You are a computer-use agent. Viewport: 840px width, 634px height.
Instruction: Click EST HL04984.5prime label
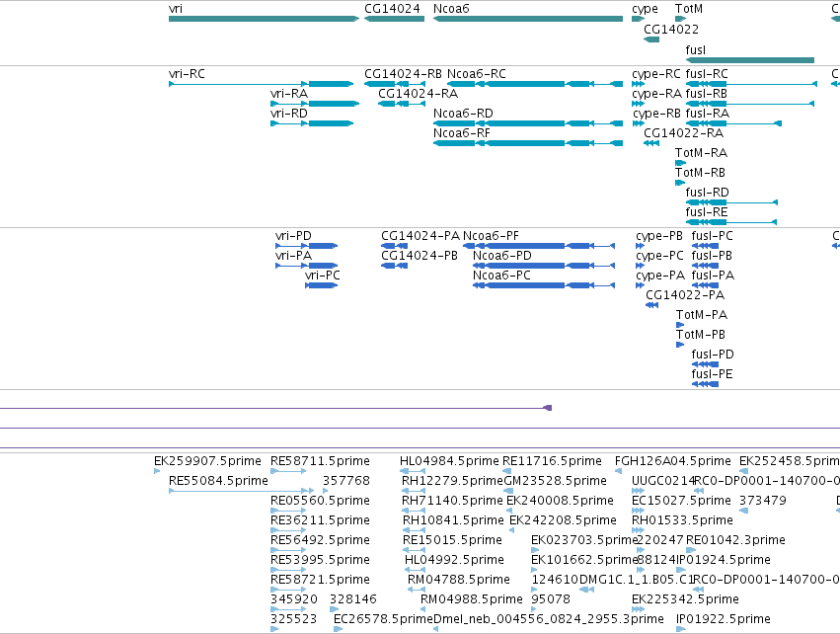(449, 461)
